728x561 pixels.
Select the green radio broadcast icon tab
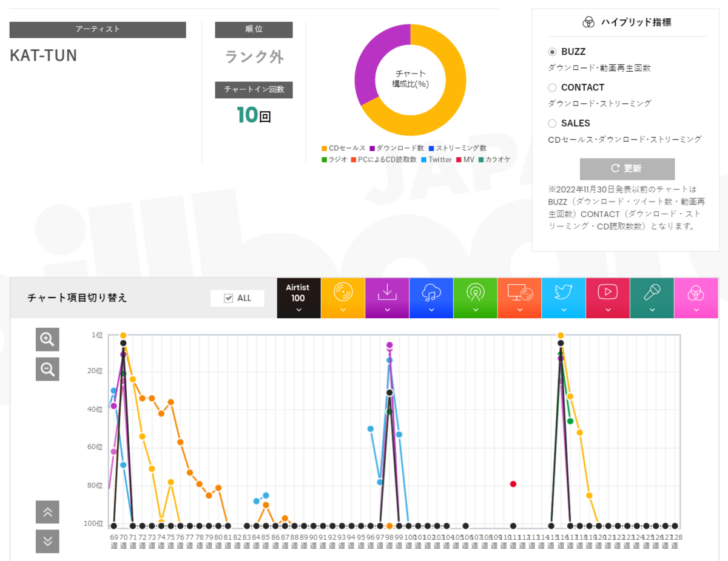[476, 298]
